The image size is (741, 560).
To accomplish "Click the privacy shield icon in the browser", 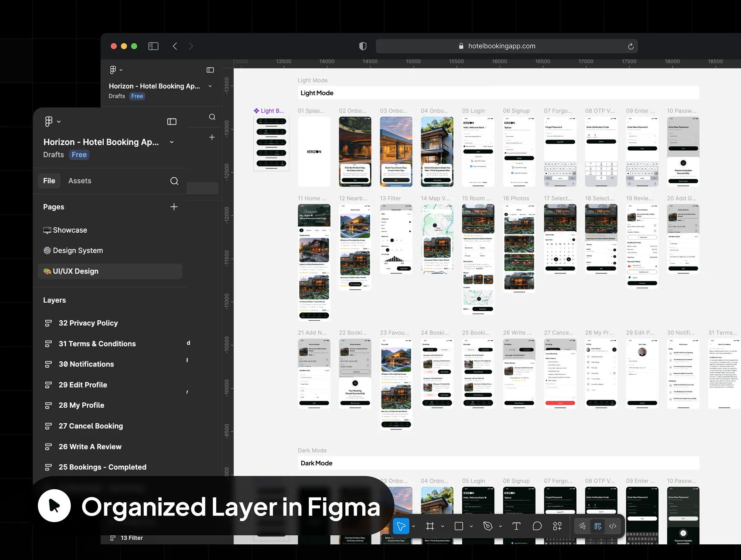I will coord(363,46).
